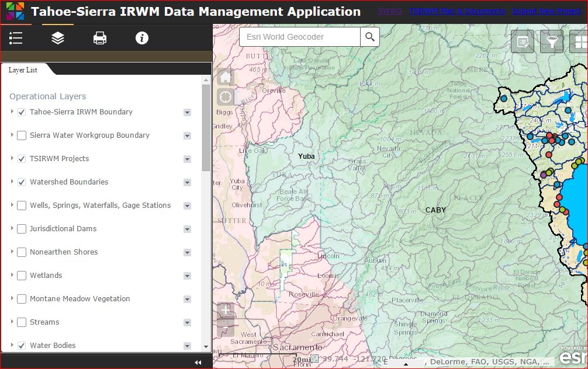
Task: Zoom in with the plus button
Action: tap(226, 310)
